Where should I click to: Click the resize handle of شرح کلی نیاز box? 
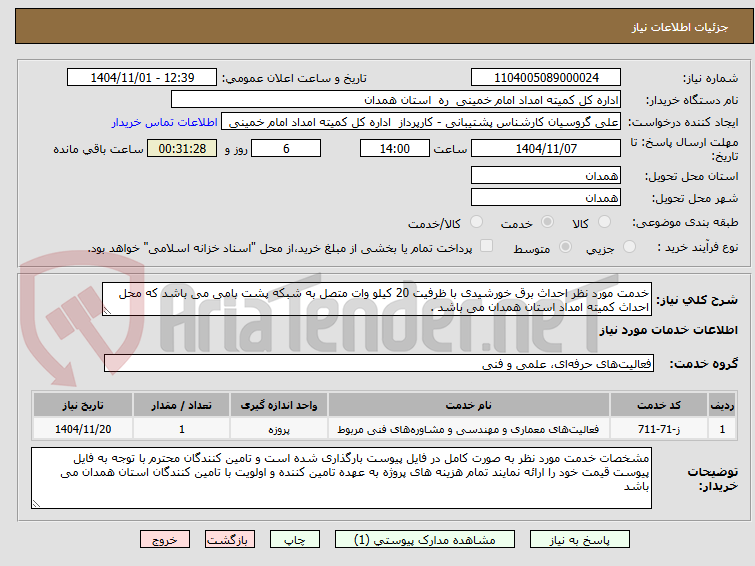[x=107, y=311]
